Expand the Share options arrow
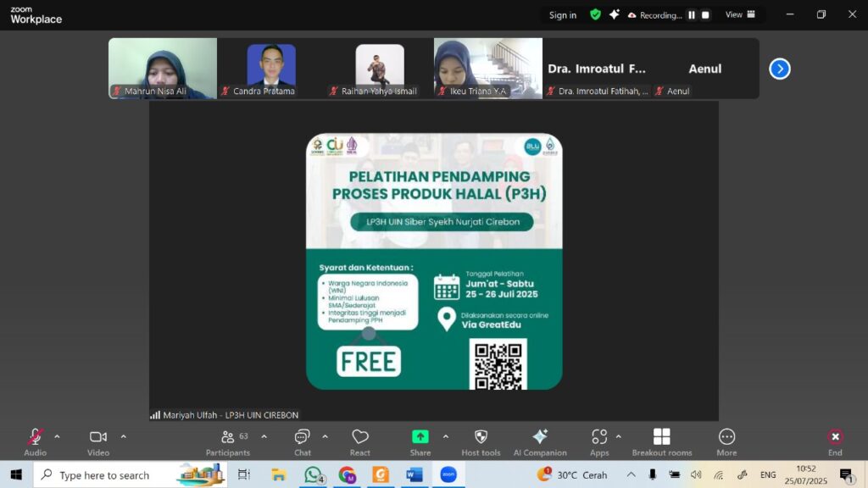Screen dimensions: 868x488 (x=445, y=437)
